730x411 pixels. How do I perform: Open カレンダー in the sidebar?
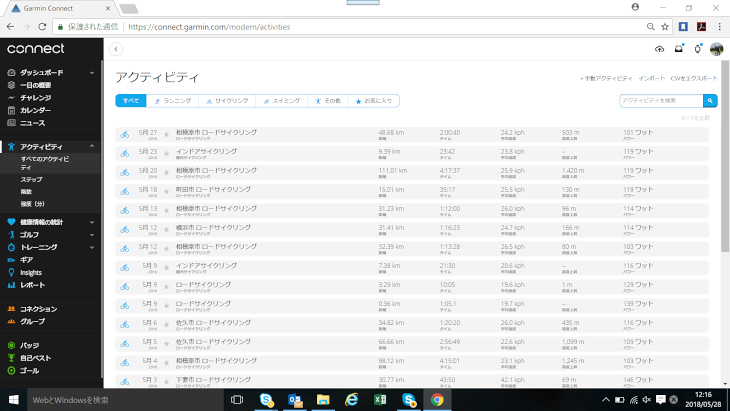[x=35, y=110]
